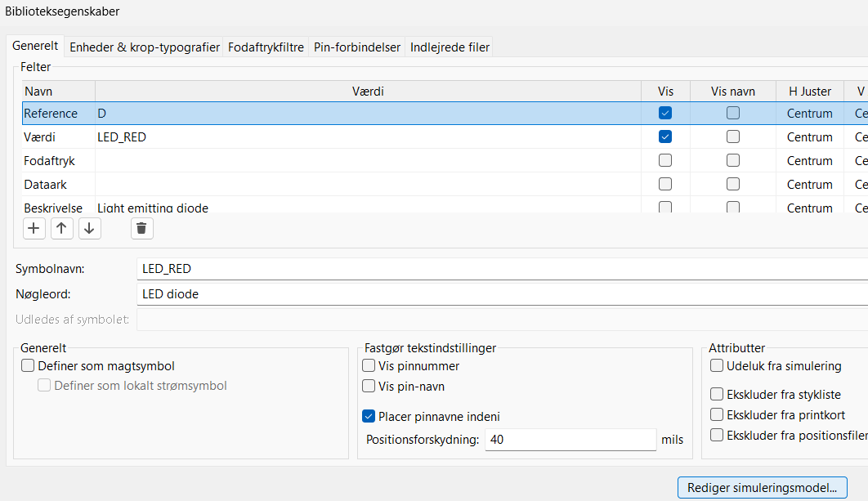The image size is (868, 501).
Task: Select the Reference value cell 'D'
Action: (x=368, y=113)
